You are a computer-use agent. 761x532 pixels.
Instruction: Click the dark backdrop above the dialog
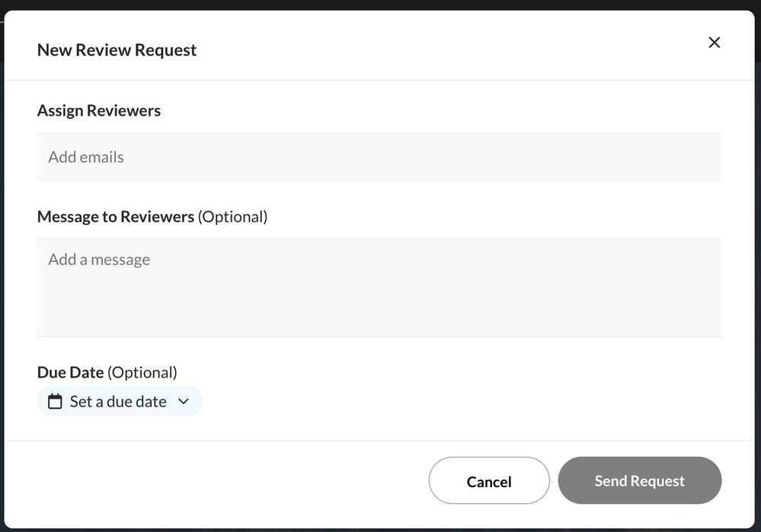[381, 5]
